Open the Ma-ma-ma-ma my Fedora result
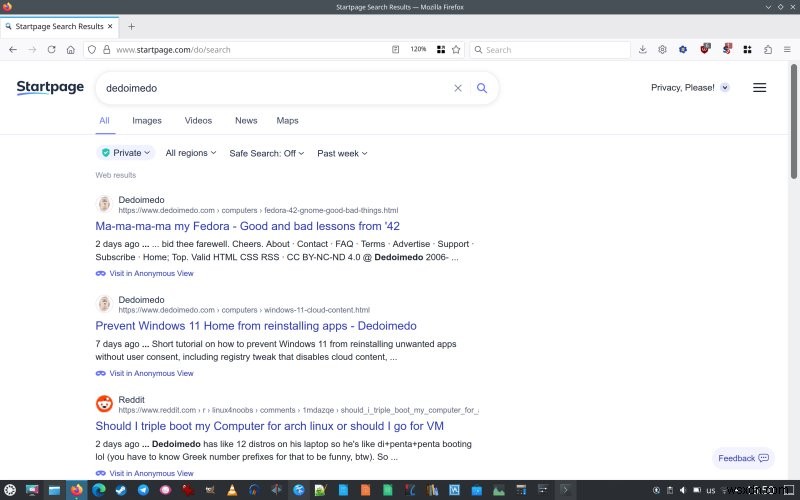The width and height of the screenshot is (800, 500). tap(247, 226)
